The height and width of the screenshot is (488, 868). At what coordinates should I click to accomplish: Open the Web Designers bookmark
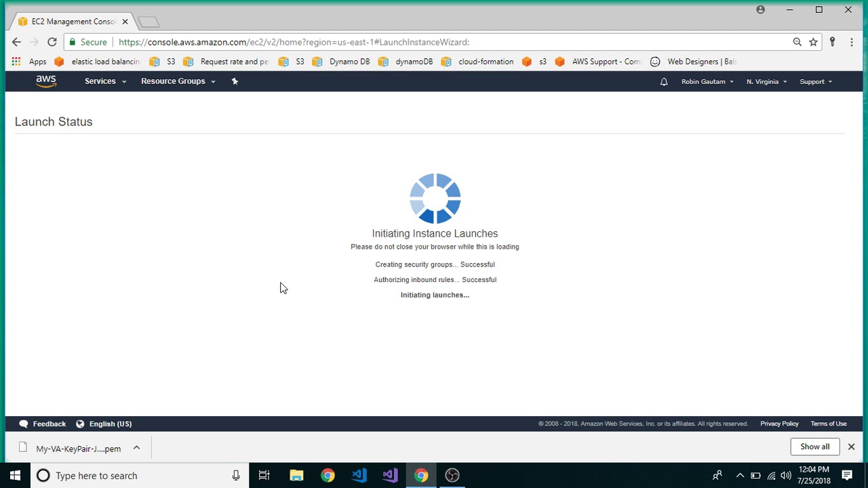[x=693, y=62]
